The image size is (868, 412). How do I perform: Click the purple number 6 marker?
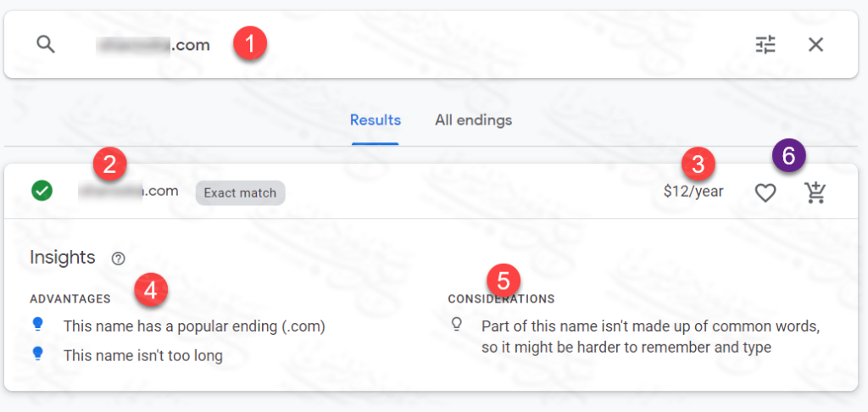(788, 156)
